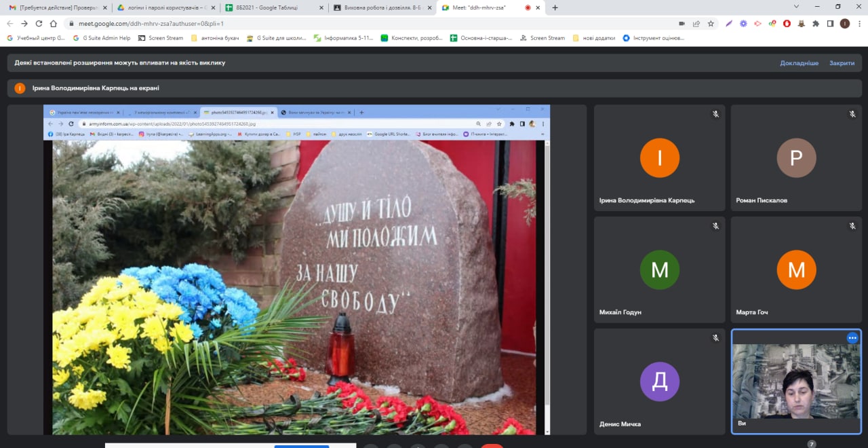Bookmark this page with the star icon
Image resolution: width=868 pixels, height=448 pixels.
711,23
